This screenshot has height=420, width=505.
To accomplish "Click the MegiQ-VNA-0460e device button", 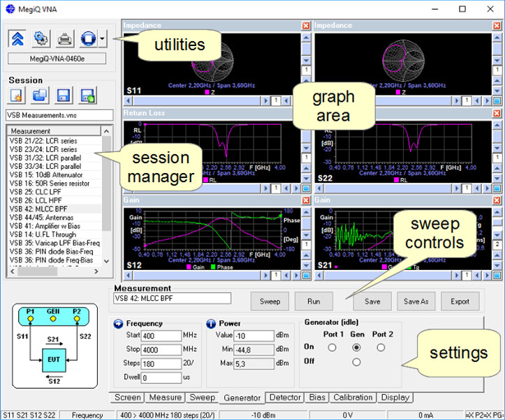I will point(57,59).
